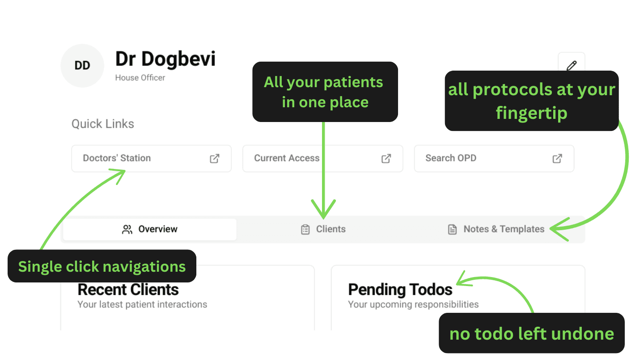Open the Doctors' Station quick link
The width and height of the screenshot is (644, 362).
117,158
